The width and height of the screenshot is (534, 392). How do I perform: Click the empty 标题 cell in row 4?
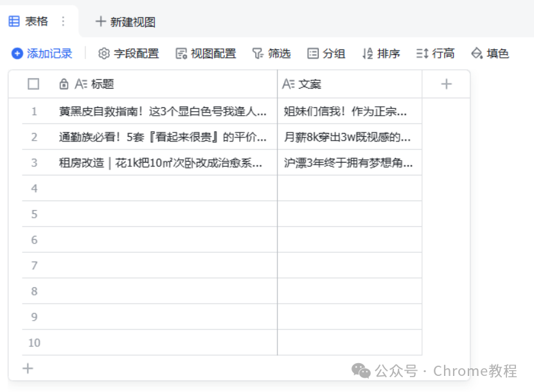click(x=166, y=188)
